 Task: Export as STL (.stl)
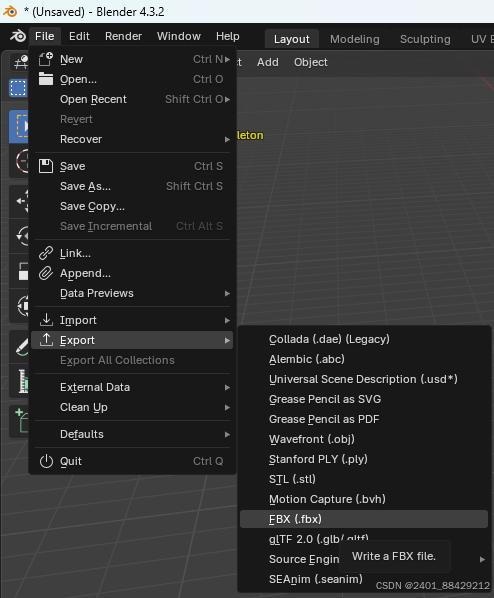364,479
